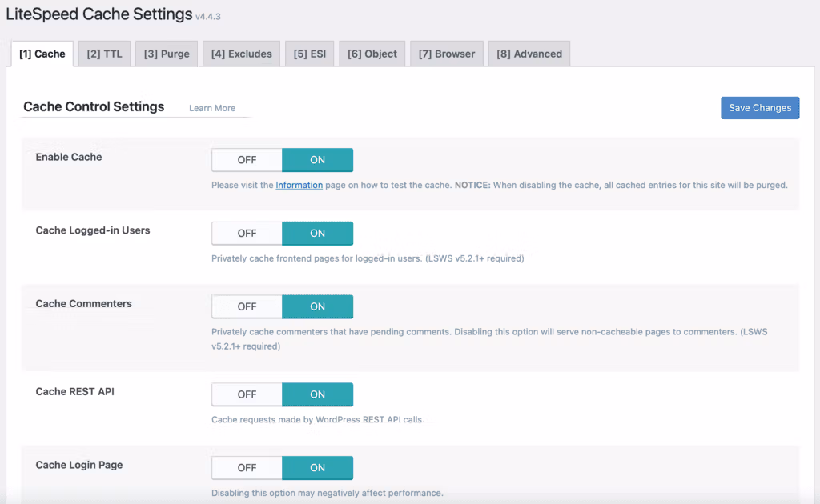The width and height of the screenshot is (820, 504).
Task: Turn Cache REST API OFF
Action: (247, 394)
